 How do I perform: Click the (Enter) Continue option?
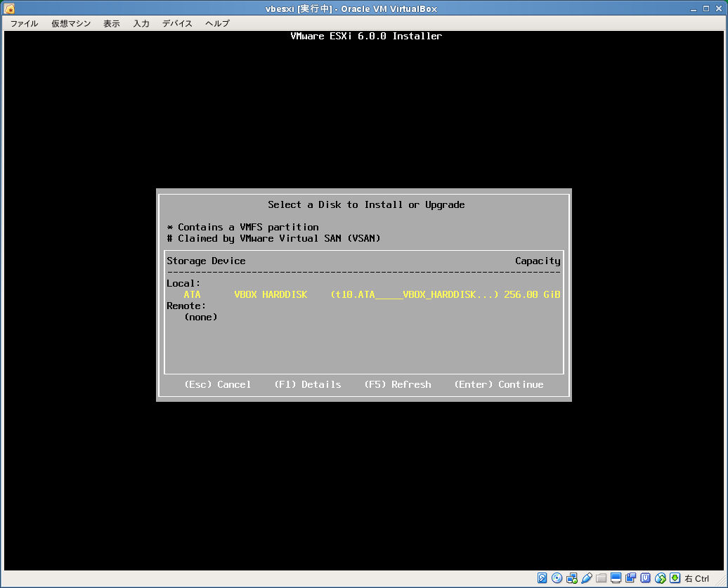tap(499, 384)
